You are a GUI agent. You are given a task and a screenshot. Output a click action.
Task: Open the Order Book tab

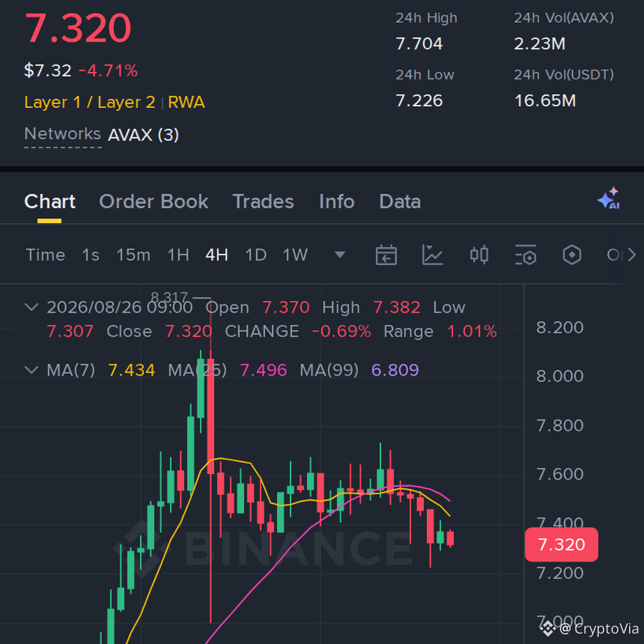pos(154,202)
